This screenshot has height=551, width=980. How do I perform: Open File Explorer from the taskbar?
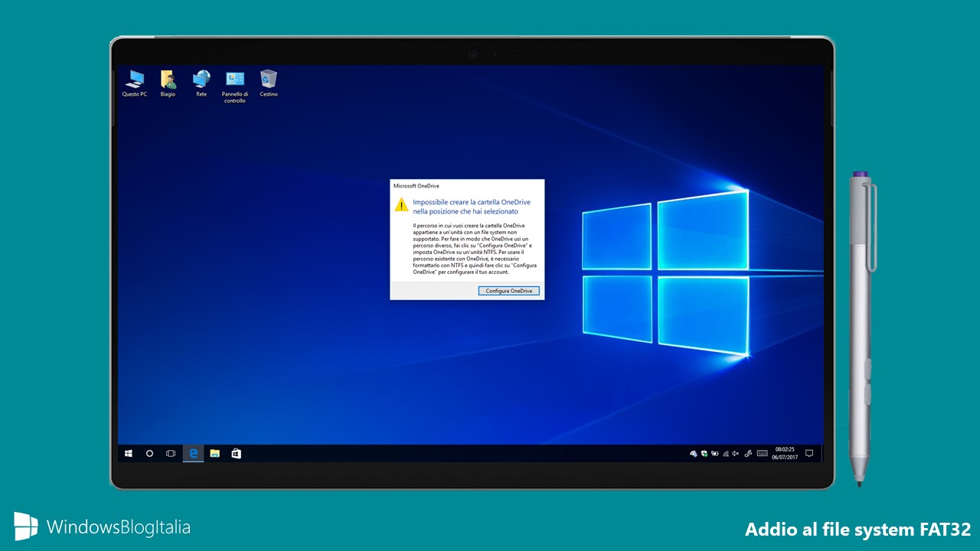pos(215,454)
